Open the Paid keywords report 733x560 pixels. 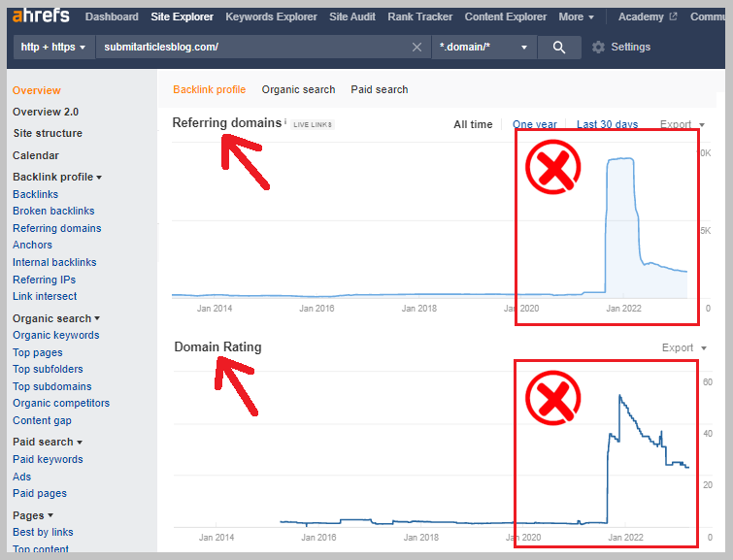[x=48, y=459]
